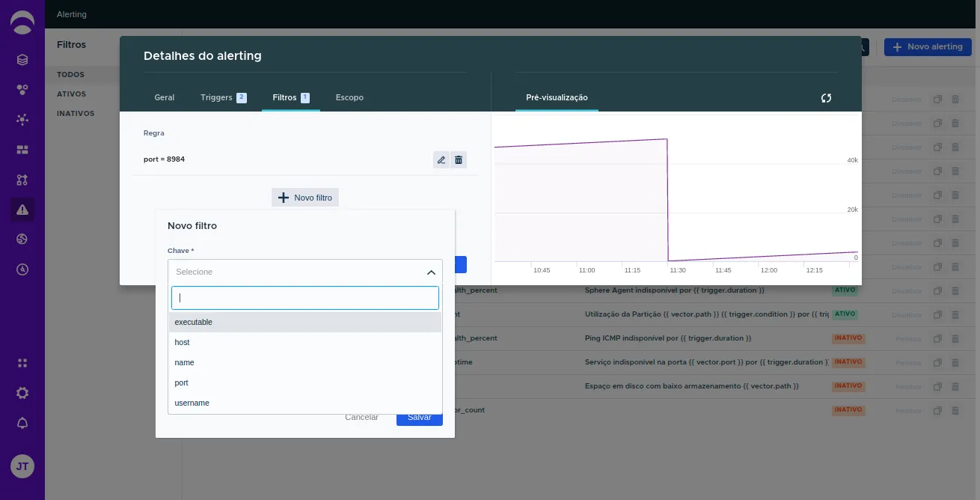
Task: Show TODOS alerts in Filtros panel
Action: [71, 75]
